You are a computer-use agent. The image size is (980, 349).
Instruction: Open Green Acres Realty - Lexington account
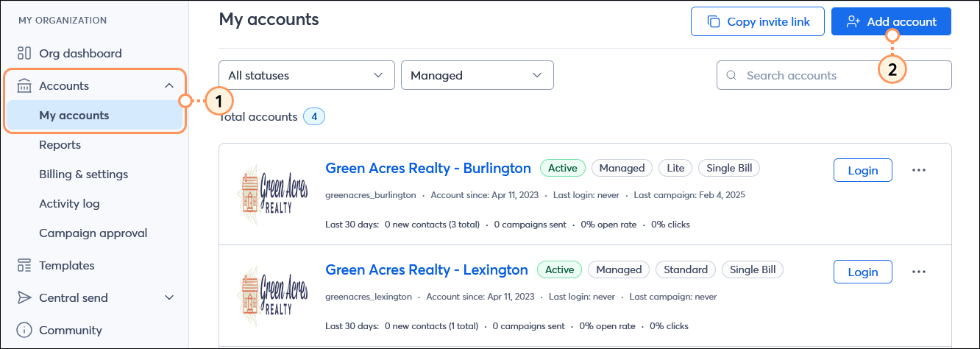pos(427,269)
